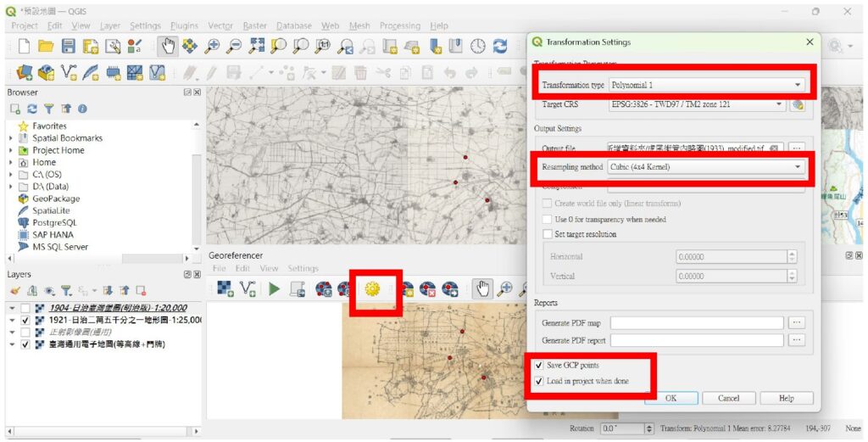Open Layer Styling paintbrush icon in Layers panel
Screen dimensions: 868x442
pos(15,290)
